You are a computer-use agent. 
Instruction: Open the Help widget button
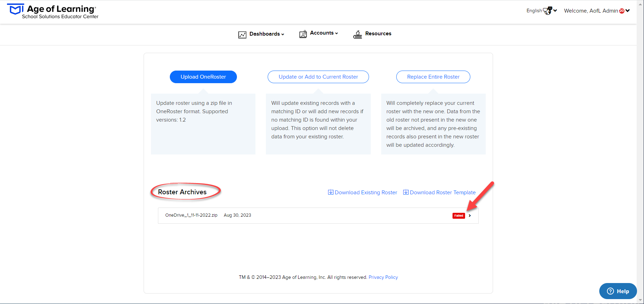coord(618,291)
